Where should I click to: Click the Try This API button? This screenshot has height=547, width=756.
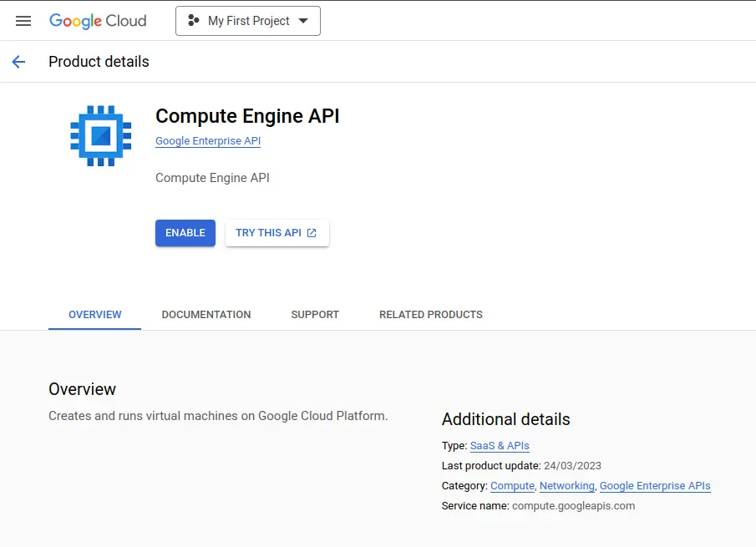pyautogui.click(x=277, y=233)
